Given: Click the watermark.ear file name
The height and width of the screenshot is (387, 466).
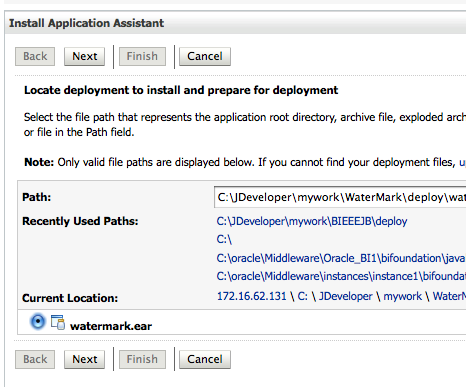Looking at the screenshot, I should [x=111, y=326].
